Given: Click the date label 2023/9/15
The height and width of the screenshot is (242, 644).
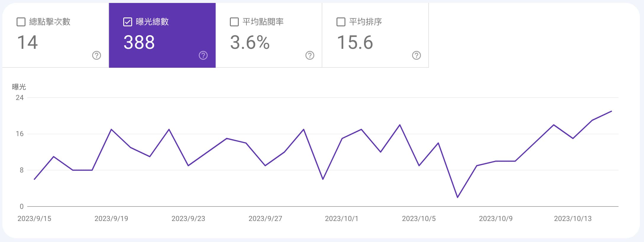Looking at the screenshot, I should coord(34,219).
